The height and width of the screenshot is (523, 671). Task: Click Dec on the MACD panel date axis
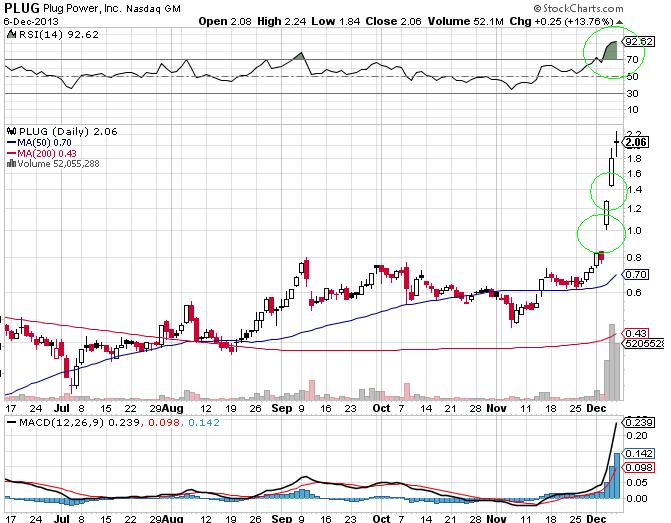click(596, 519)
